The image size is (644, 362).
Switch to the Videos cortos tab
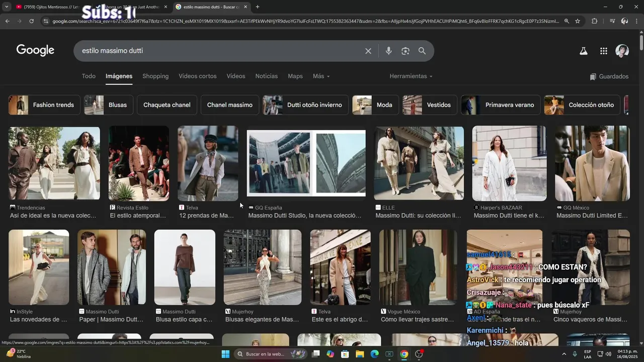click(198, 76)
